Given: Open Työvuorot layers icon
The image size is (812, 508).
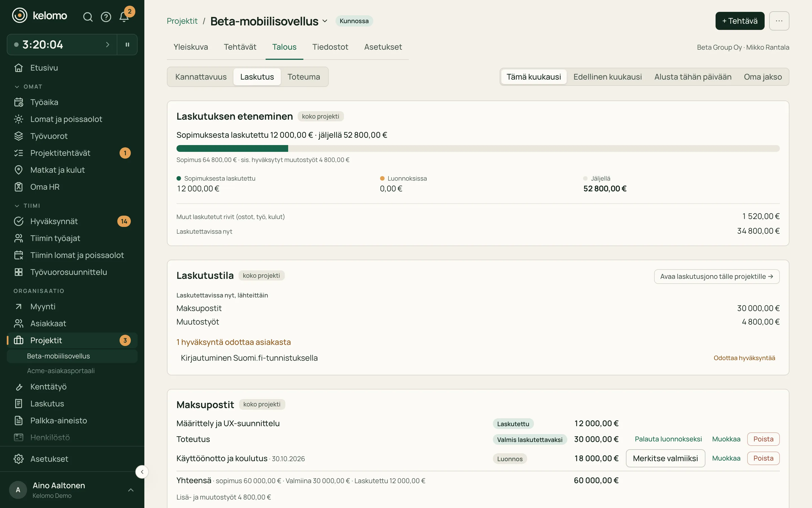Looking at the screenshot, I should click(19, 136).
